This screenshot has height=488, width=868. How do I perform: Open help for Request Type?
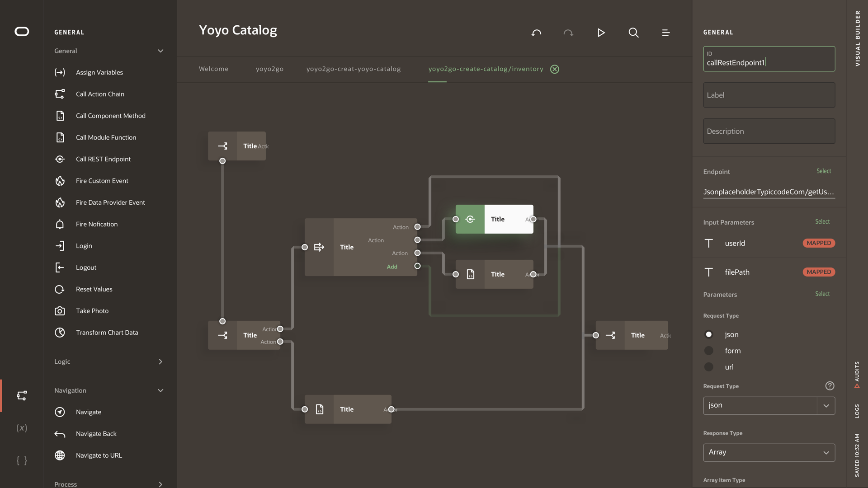[x=830, y=386]
